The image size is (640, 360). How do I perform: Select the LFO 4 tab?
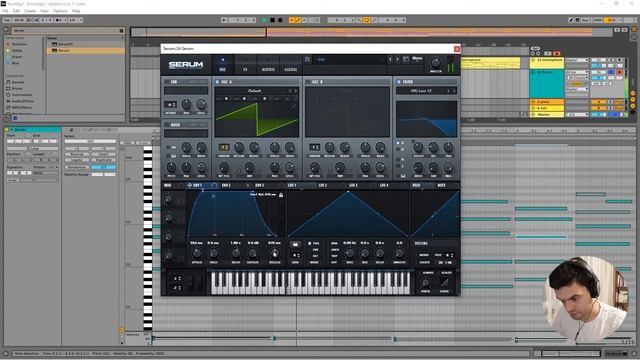[384, 185]
